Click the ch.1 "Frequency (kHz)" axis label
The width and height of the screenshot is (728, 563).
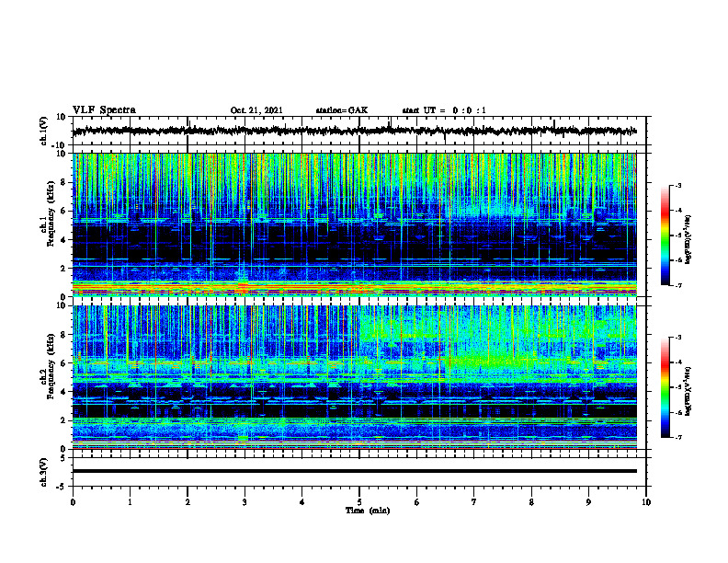click(x=51, y=214)
